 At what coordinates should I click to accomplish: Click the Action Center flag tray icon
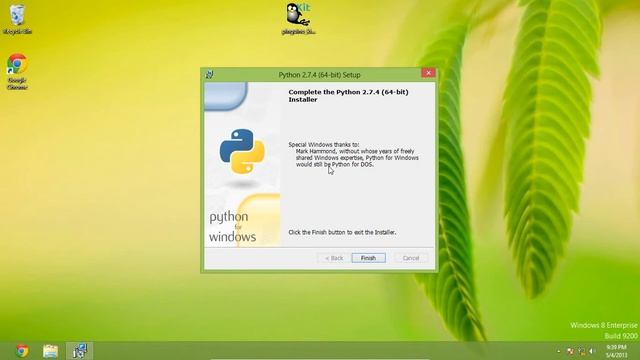(x=570, y=351)
